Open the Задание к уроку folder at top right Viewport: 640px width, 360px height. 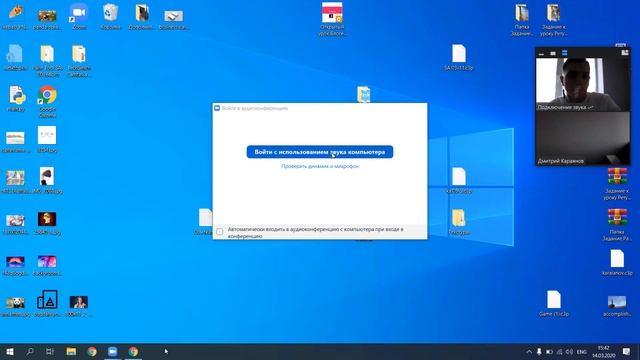tap(553, 20)
